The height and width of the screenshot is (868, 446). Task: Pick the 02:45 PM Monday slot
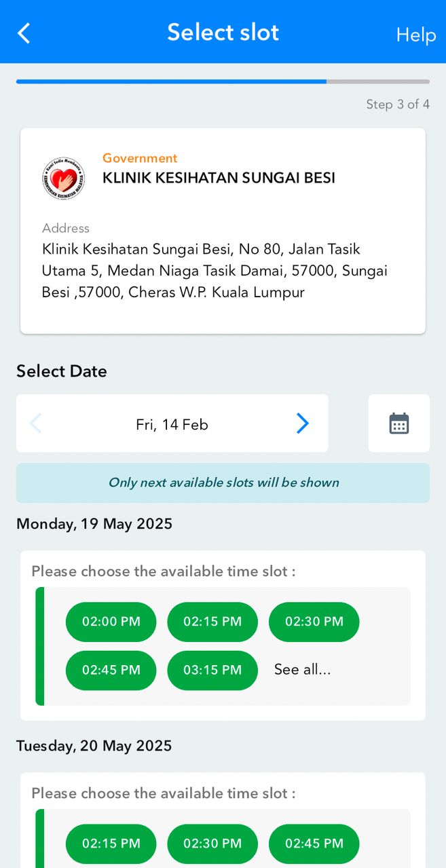point(111,671)
